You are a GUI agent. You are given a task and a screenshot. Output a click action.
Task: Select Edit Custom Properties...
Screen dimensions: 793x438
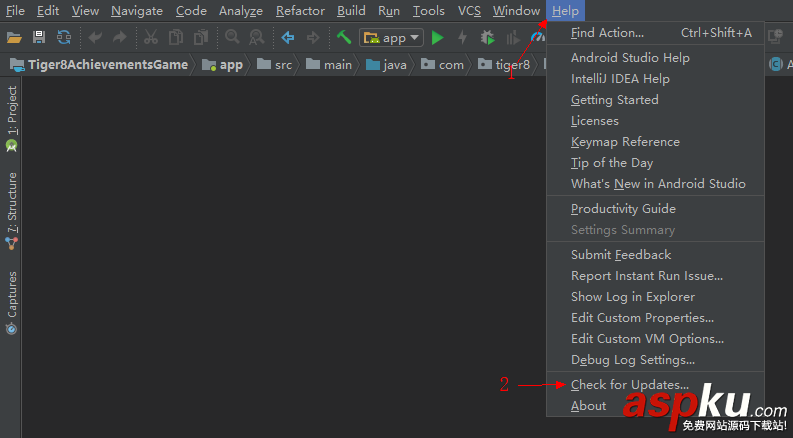655,318
